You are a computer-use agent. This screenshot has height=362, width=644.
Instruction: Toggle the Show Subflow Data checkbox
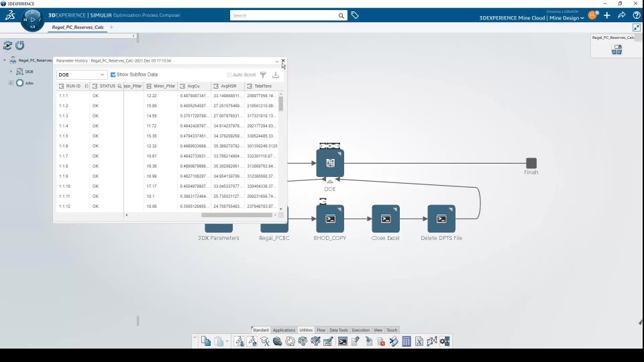point(113,74)
